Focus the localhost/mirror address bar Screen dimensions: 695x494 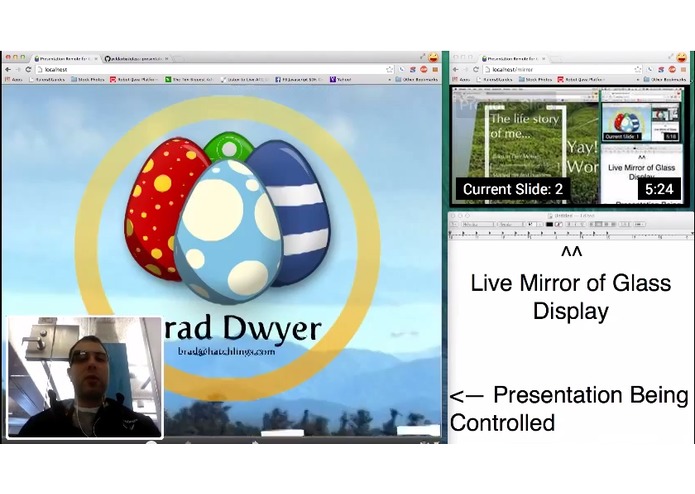563,70
